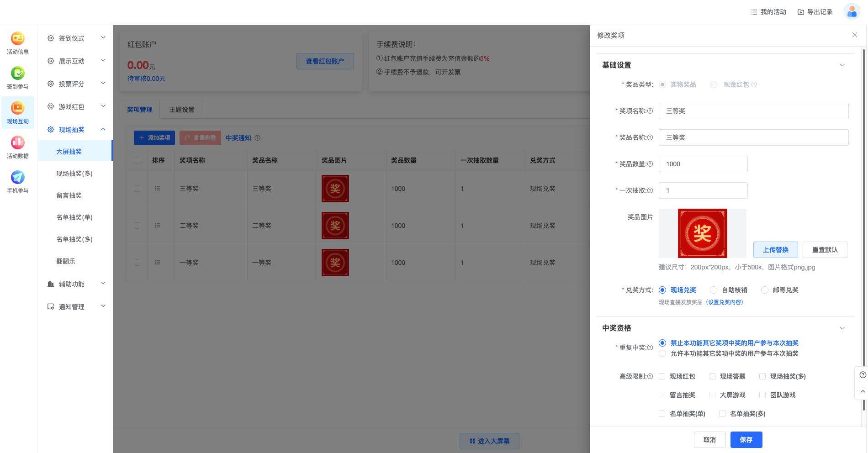Viewport: 868px width, 453px height.
Task: Check the 现场红包 advanced restriction
Action: [662, 376]
